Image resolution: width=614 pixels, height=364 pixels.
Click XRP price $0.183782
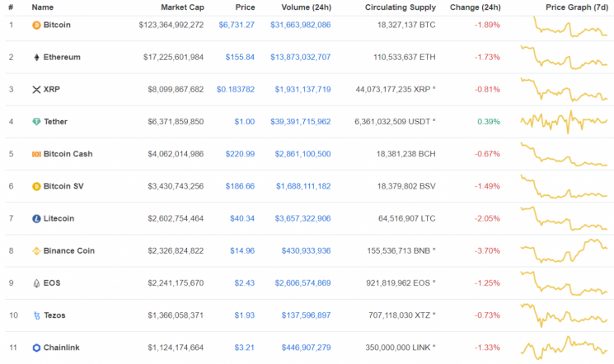[x=236, y=90]
